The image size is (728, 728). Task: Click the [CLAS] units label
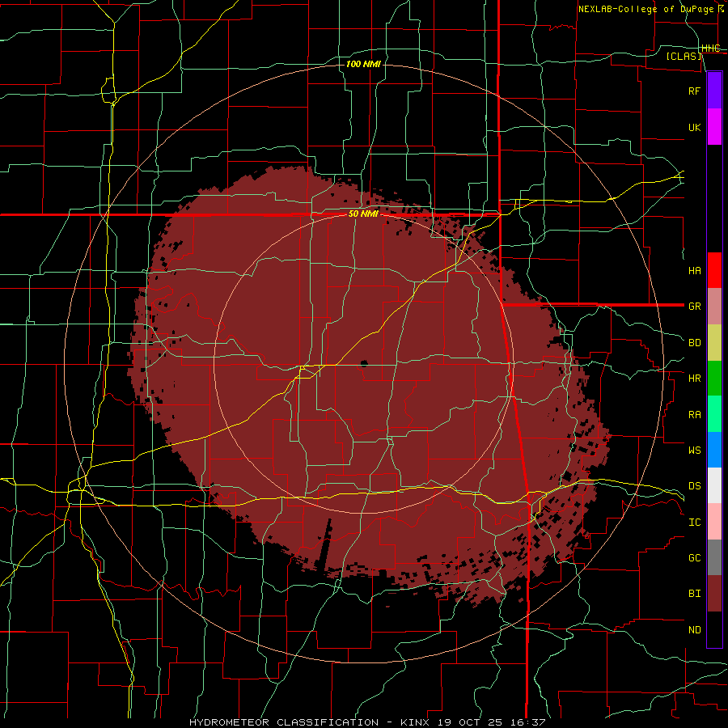coord(684,56)
